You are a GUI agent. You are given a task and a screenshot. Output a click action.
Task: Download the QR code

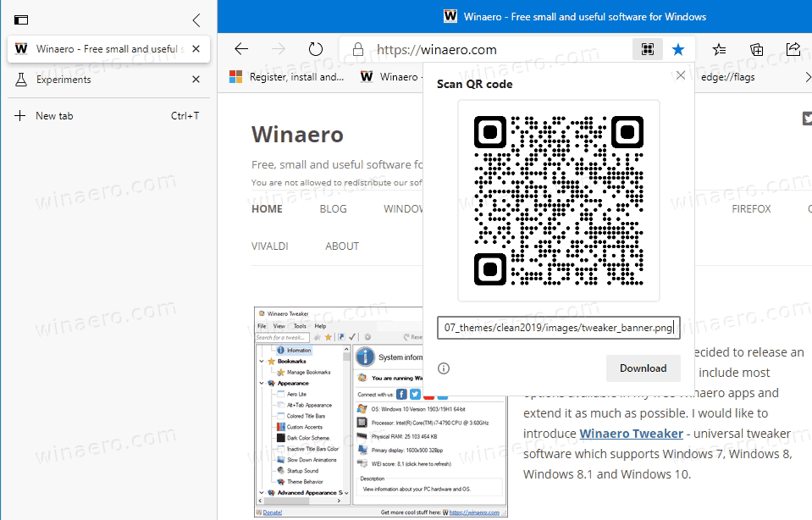(x=644, y=368)
